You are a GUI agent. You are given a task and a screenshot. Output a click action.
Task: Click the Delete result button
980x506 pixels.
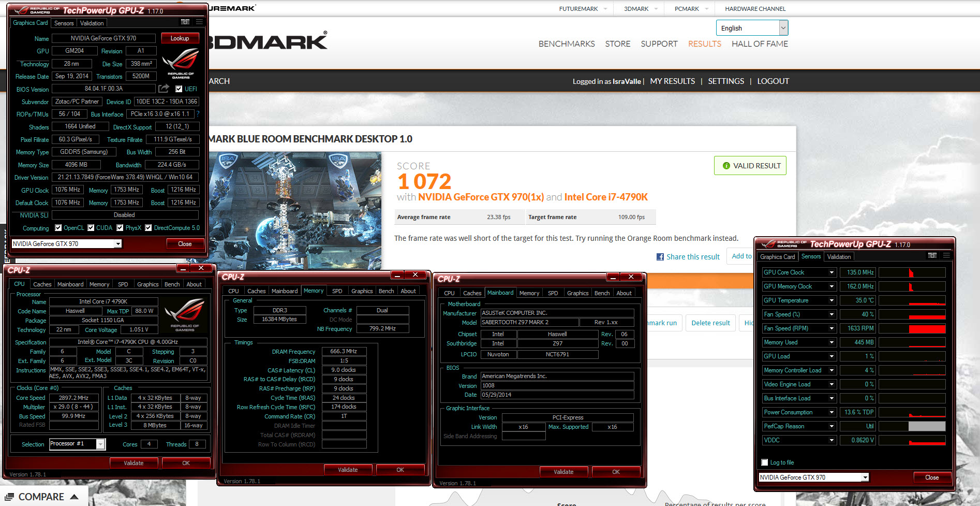pyautogui.click(x=710, y=323)
